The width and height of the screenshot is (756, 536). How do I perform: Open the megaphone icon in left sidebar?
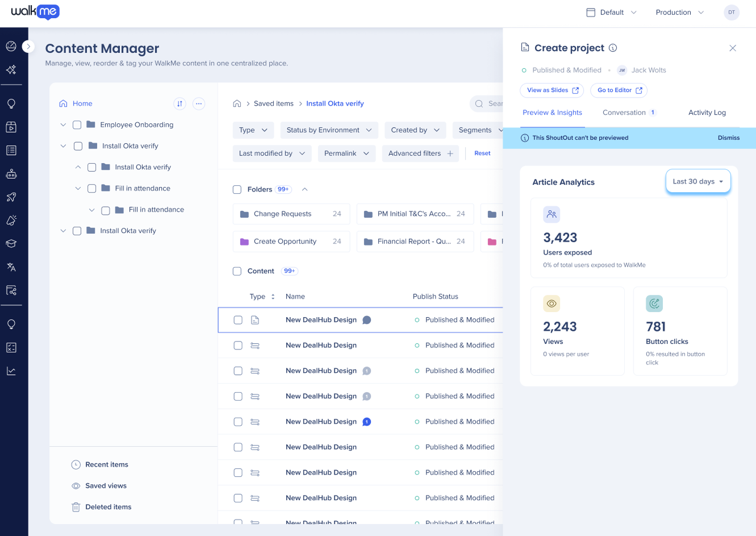point(11,221)
